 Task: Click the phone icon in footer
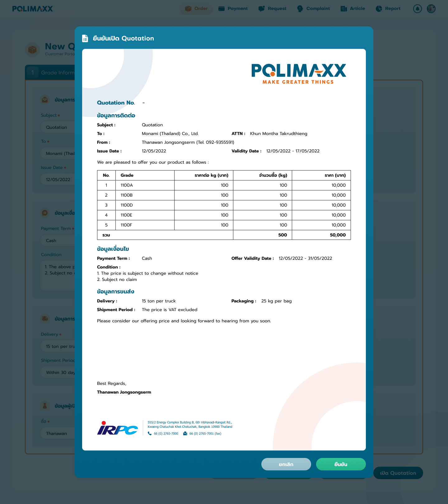click(x=150, y=434)
